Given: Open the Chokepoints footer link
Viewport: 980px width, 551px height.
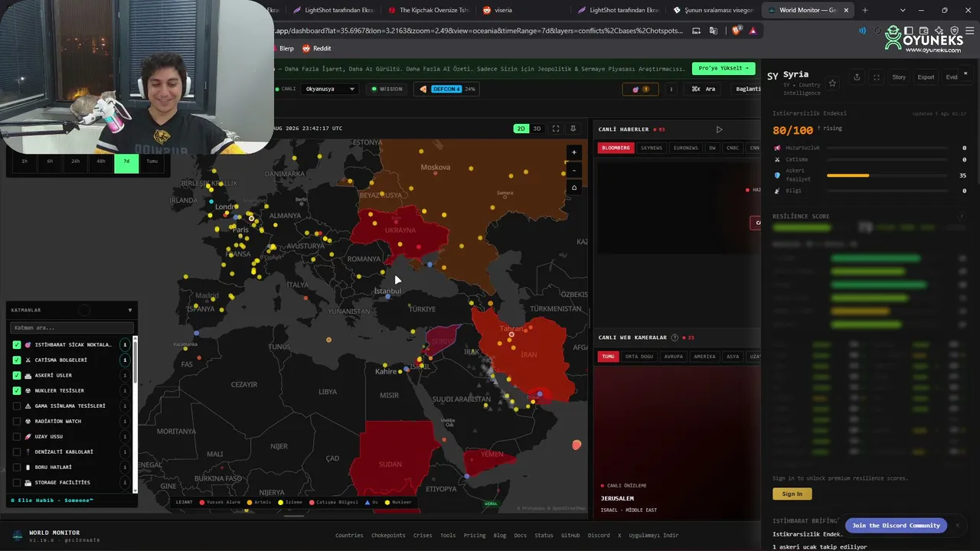Looking at the screenshot, I should point(388,536).
